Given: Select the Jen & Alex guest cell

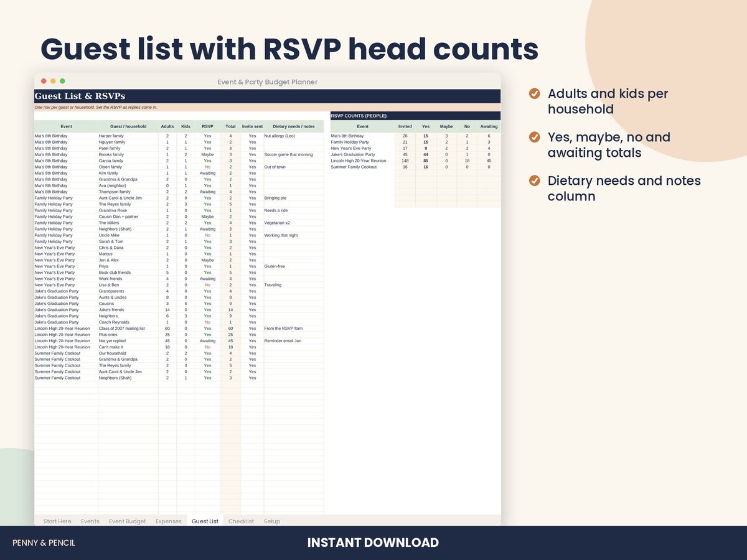Looking at the screenshot, I should pos(128,260).
